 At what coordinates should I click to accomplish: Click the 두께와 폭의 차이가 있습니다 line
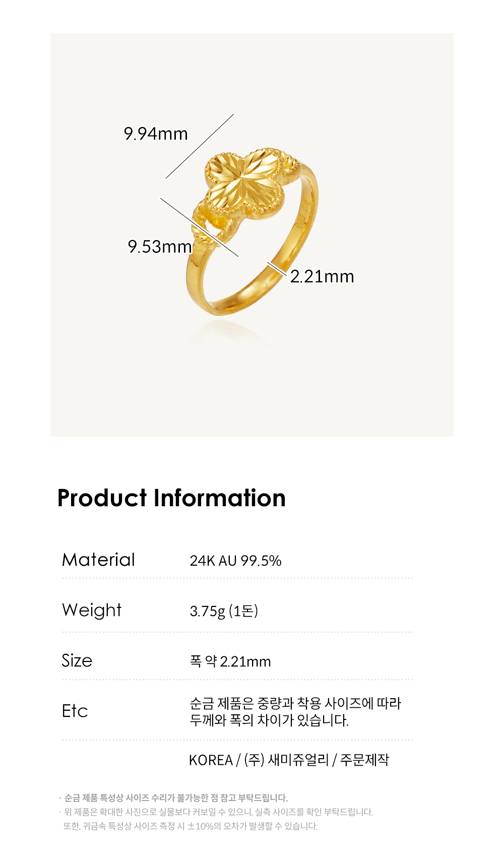[269, 720]
